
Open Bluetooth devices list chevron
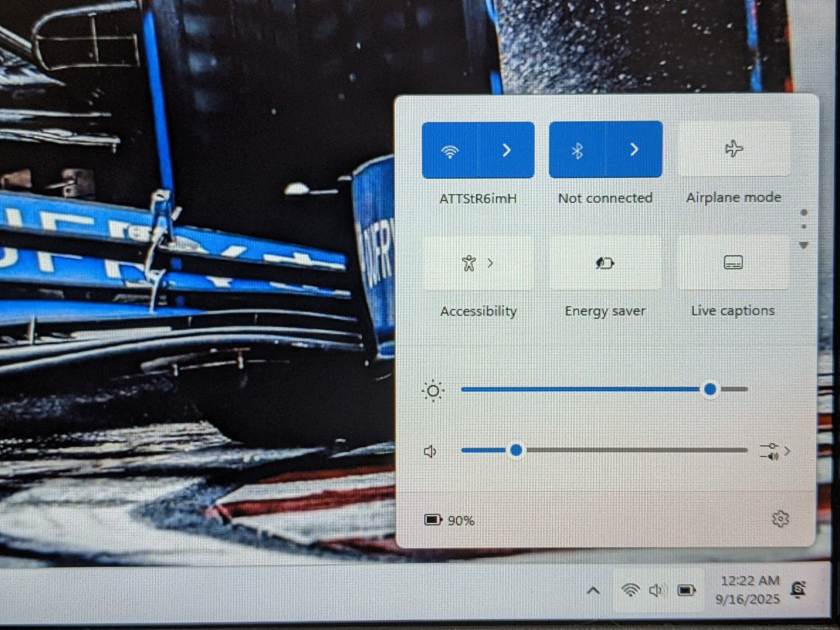tap(634, 151)
